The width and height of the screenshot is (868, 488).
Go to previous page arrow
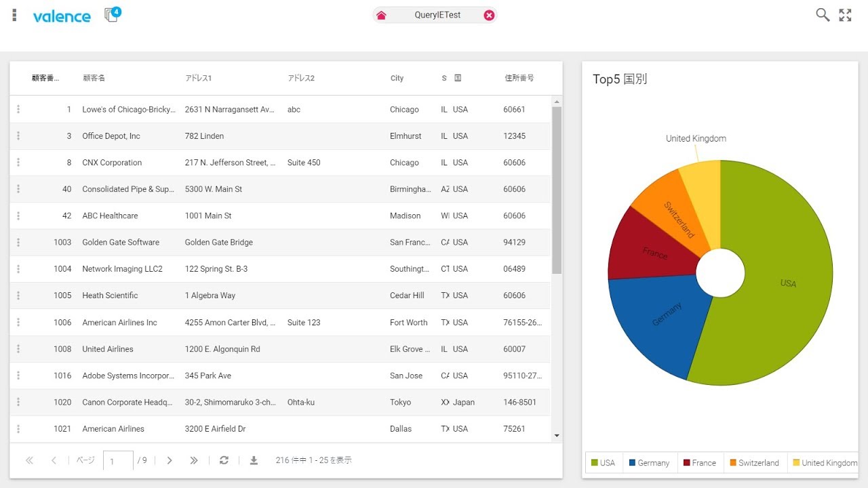[x=54, y=460]
